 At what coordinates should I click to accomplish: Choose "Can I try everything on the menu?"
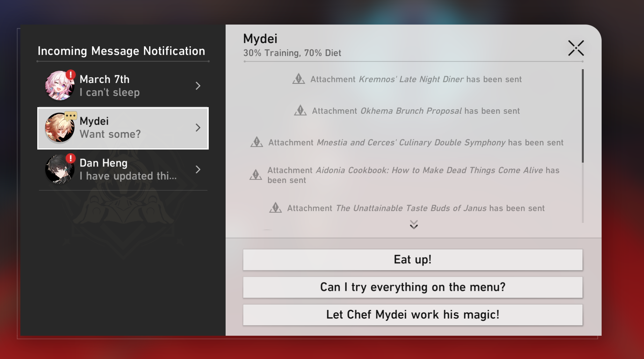coord(413,287)
